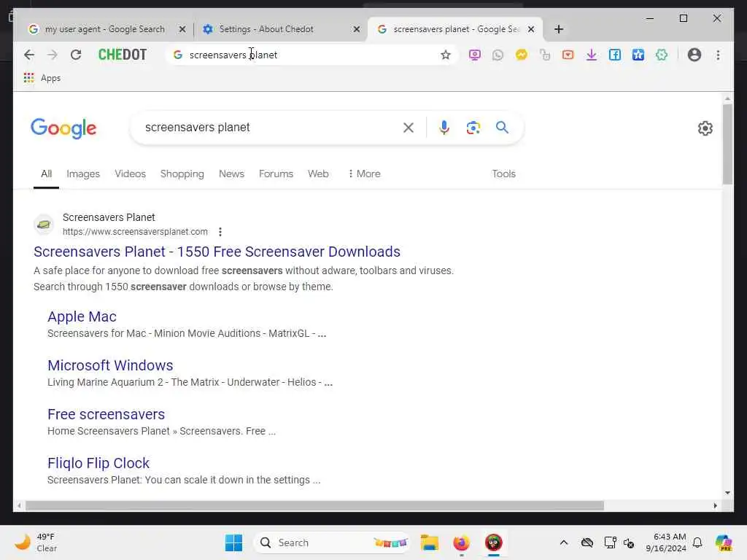The width and height of the screenshot is (747, 560).
Task: Search by image with Google Lens
Action: pyautogui.click(x=473, y=128)
